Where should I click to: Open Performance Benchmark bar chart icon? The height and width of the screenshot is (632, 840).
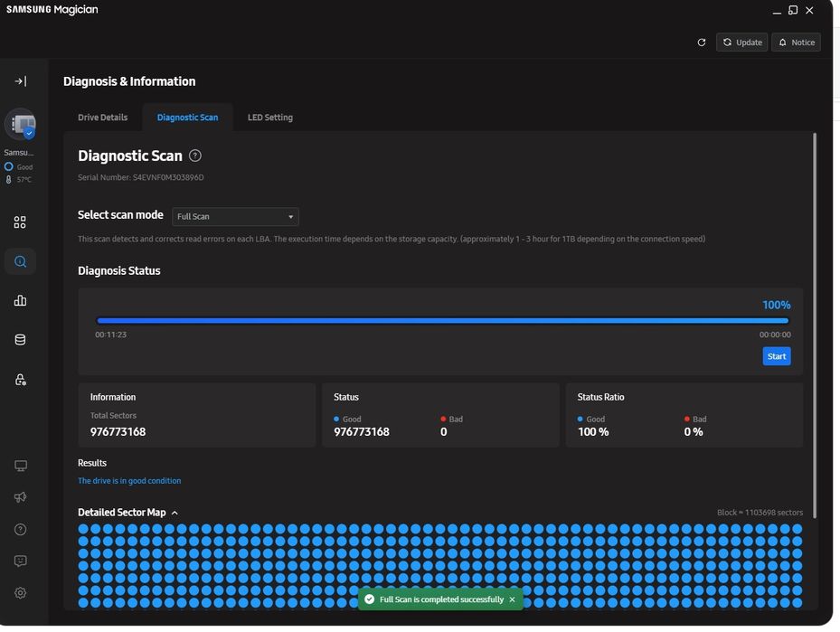click(x=20, y=300)
